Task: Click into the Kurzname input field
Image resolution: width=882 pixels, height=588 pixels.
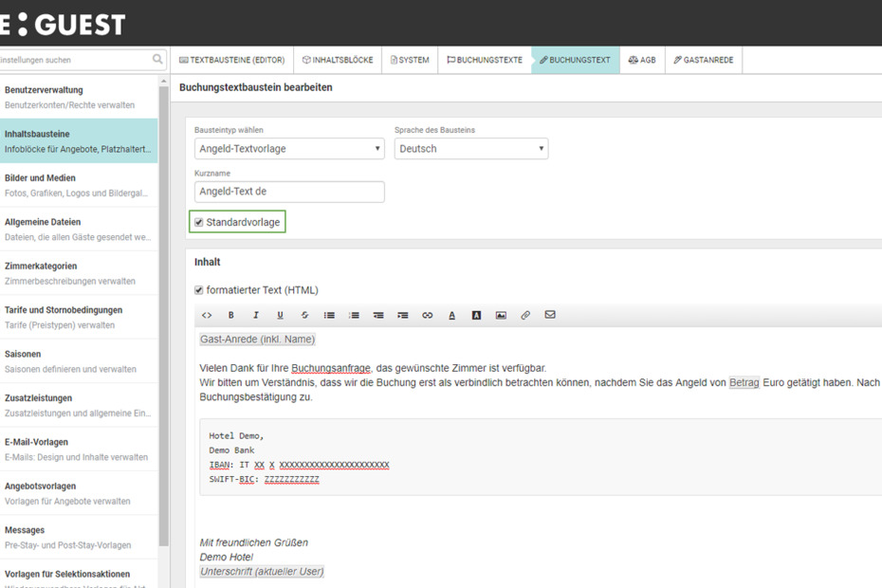Action: 289,192
